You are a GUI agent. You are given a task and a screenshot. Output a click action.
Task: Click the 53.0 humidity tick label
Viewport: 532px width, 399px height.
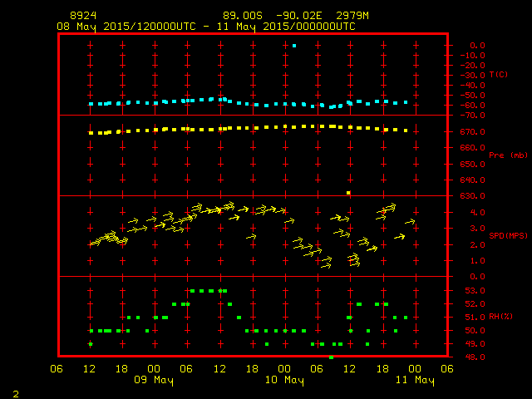[471, 291]
